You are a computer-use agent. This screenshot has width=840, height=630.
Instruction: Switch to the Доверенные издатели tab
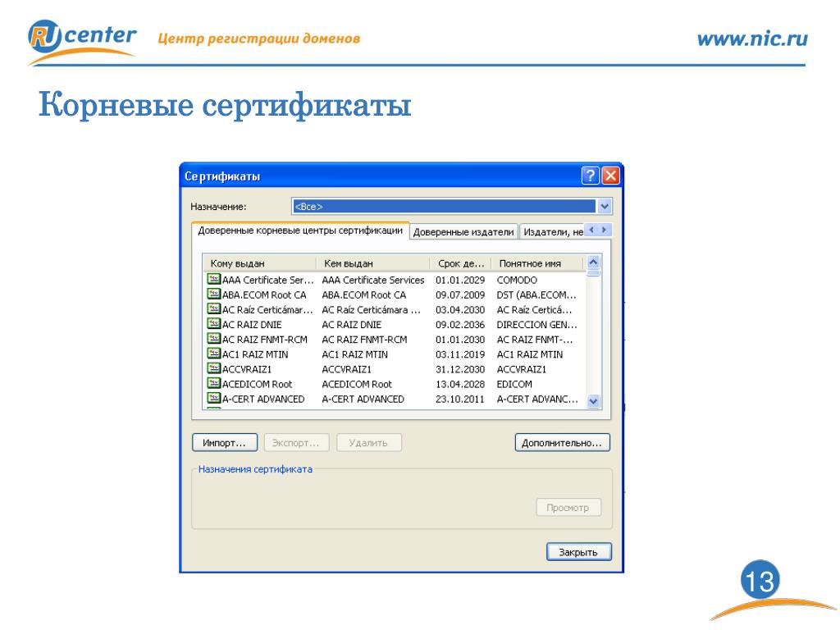coord(463,232)
